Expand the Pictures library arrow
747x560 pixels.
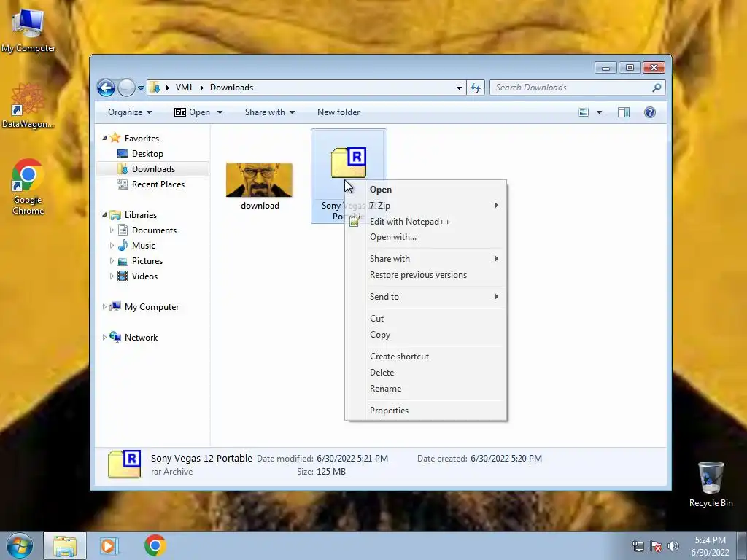pos(112,261)
